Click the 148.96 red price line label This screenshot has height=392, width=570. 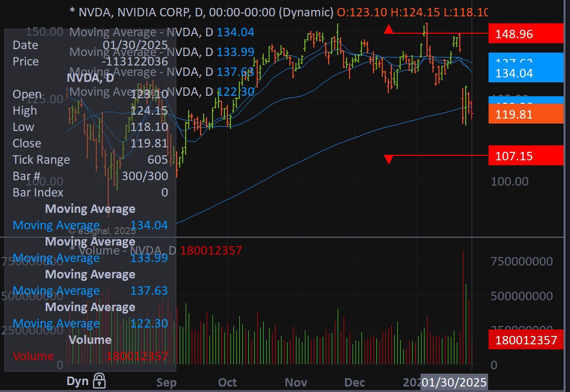526,34
